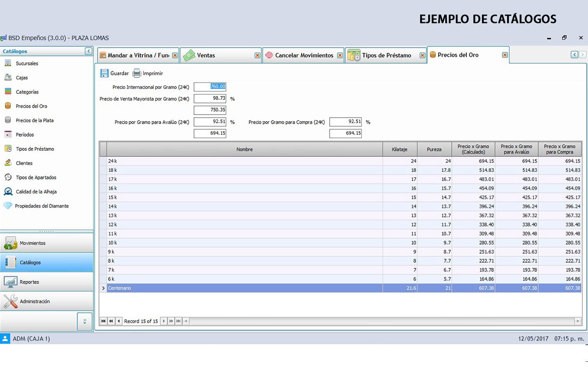Open Sucursales catalog icon

8,63
